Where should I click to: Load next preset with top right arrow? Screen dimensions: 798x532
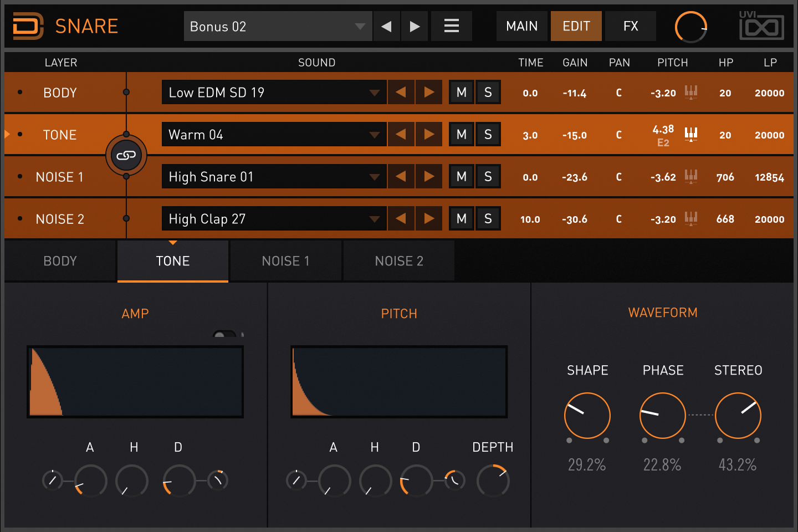coord(415,26)
